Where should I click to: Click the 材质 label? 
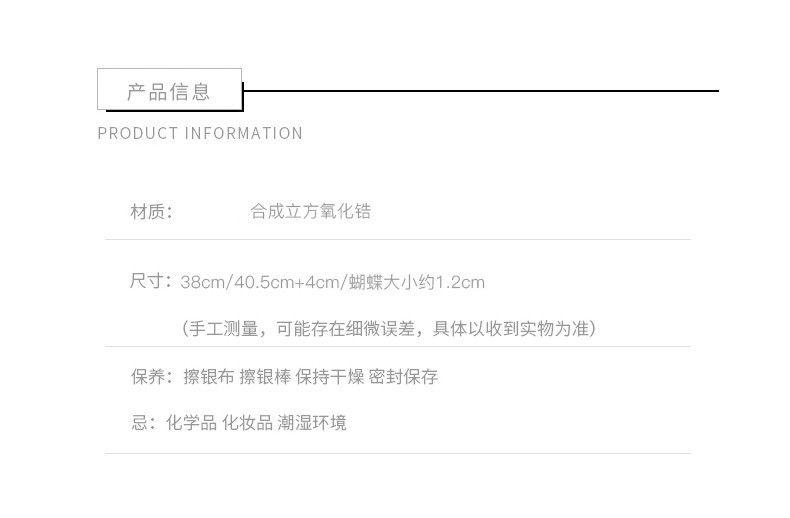151,211
